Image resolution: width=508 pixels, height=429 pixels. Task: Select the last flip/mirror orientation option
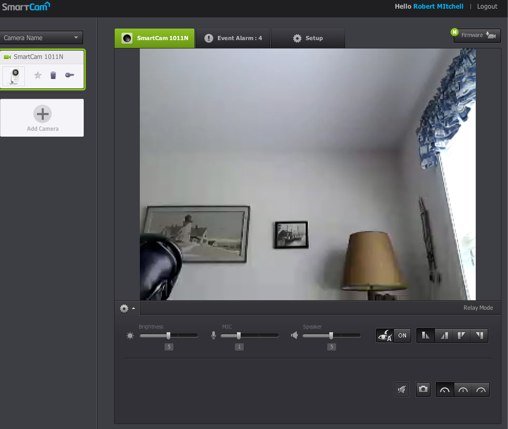tap(479, 335)
